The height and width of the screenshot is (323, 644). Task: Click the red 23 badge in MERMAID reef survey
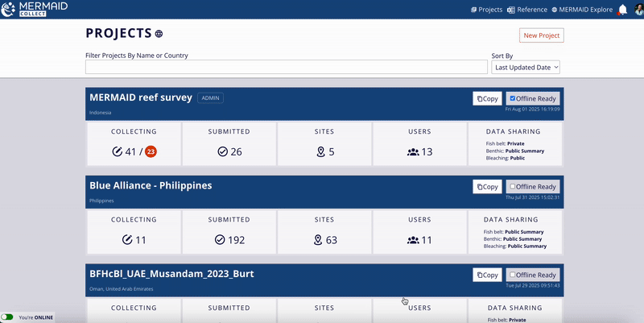point(151,151)
